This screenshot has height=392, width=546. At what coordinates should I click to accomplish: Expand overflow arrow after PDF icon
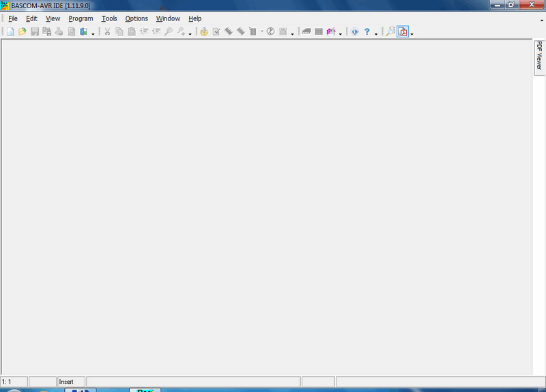(412, 34)
